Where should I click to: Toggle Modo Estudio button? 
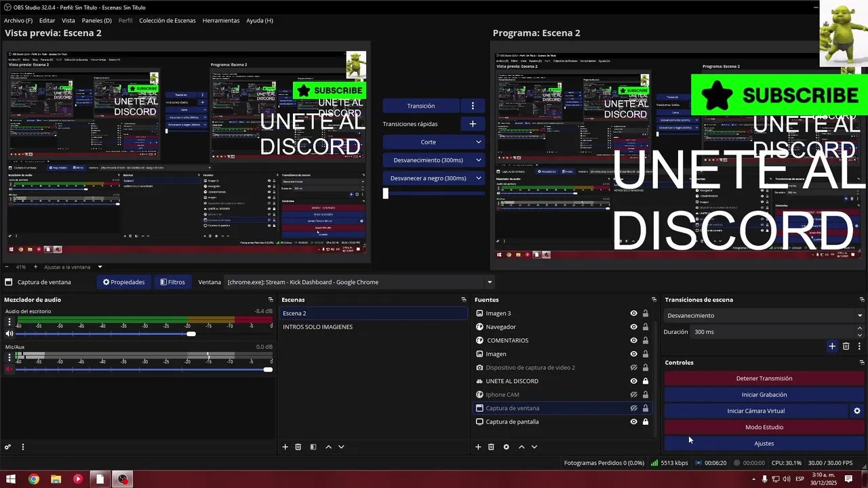pos(764,427)
